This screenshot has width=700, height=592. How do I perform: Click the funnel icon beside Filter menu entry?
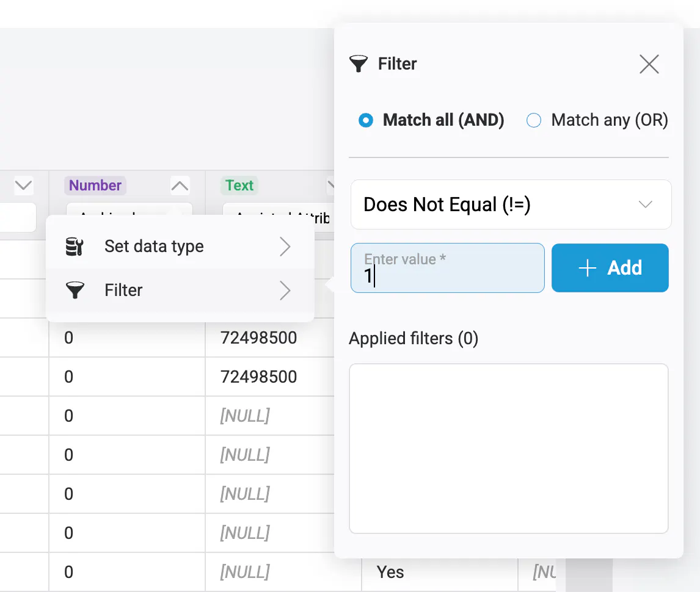coord(75,291)
